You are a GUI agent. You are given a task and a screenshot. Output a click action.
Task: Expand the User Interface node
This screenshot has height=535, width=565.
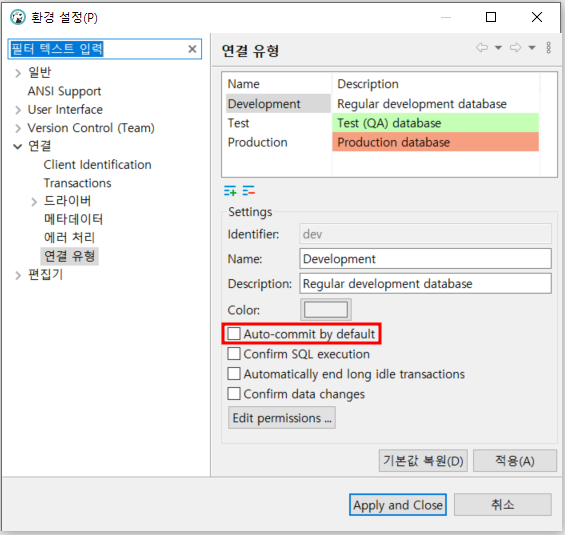point(18,110)
